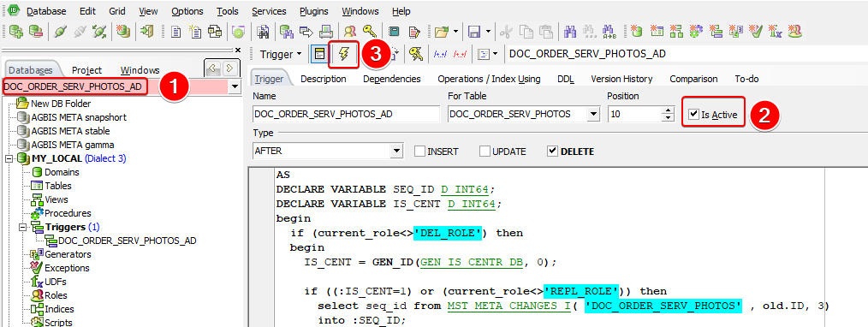Open the SQL Editor icon

(176, 31)
